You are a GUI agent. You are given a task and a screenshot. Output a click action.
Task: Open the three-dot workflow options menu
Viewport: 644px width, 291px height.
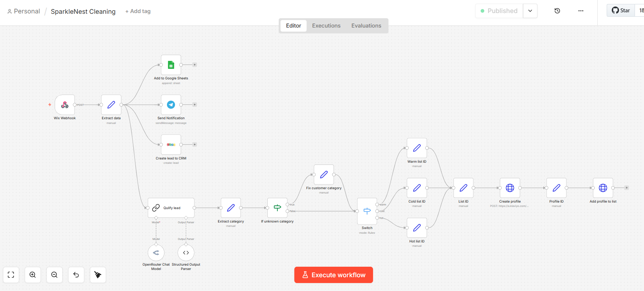point(581,11)
